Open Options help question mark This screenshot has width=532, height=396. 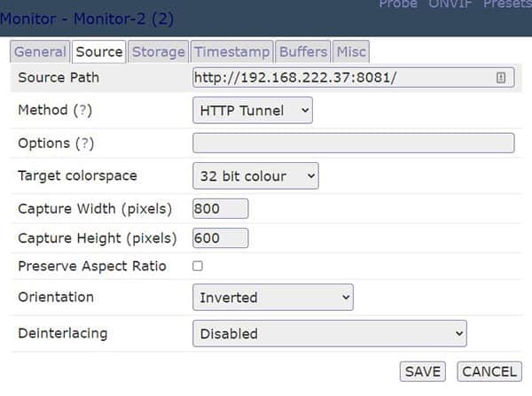coord(84,144)
